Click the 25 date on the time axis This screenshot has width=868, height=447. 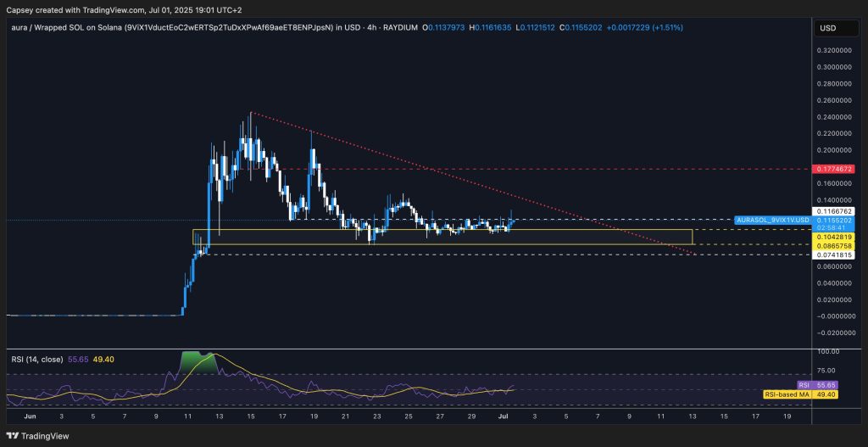click(409, 416)
